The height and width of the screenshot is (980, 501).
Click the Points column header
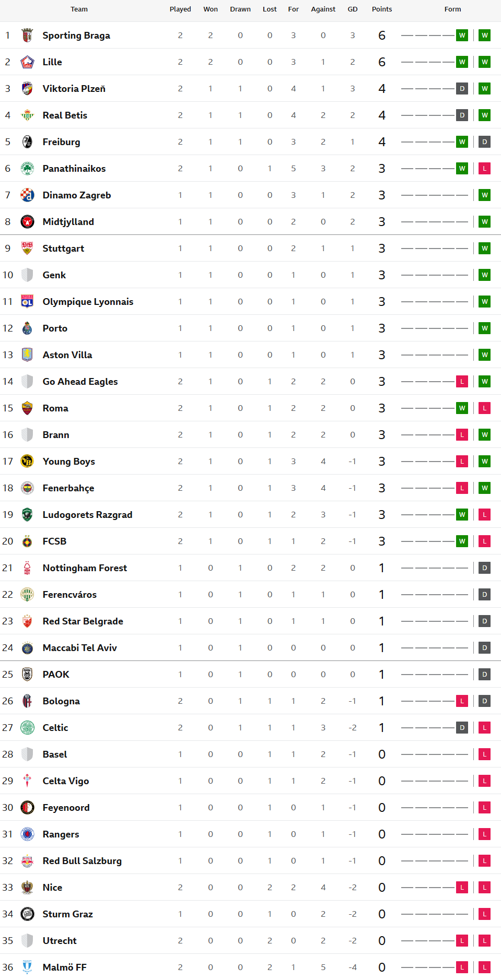click(x=382, y=9)
